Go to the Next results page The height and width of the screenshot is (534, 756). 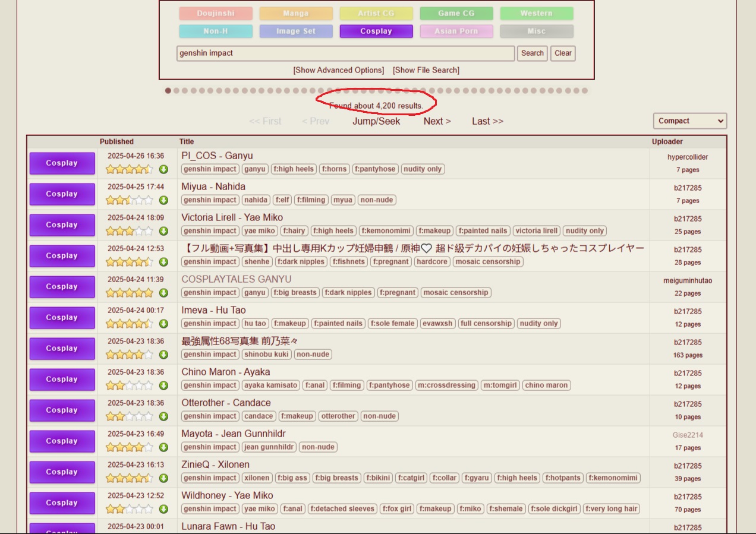click(437, 121)
